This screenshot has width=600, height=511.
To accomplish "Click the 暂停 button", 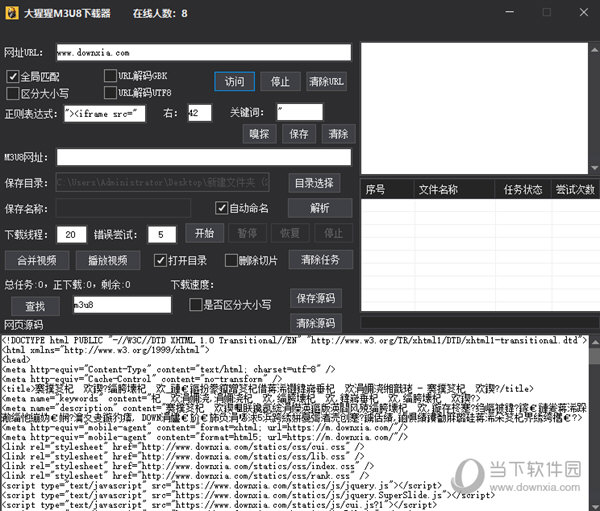I will coord(247,233).
